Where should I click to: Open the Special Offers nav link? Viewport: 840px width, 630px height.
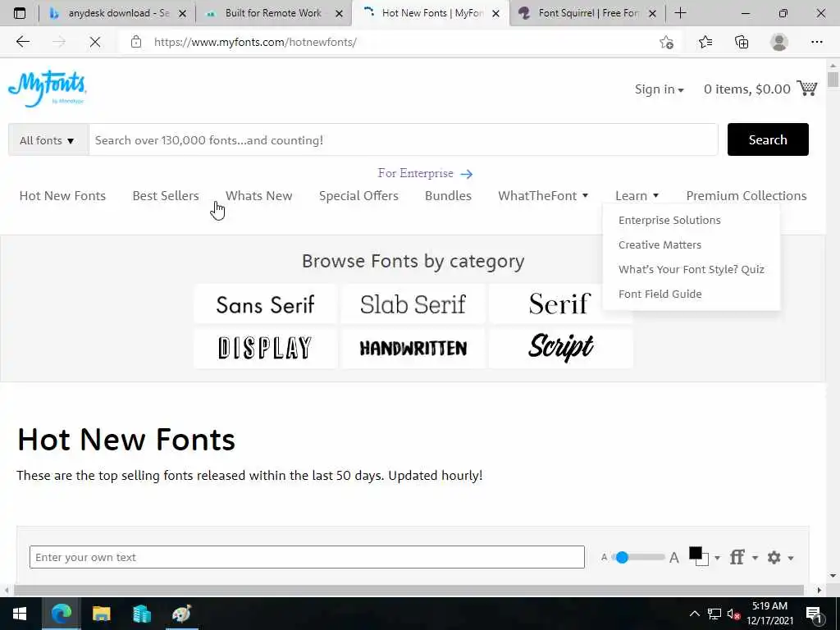pos(358,196)
